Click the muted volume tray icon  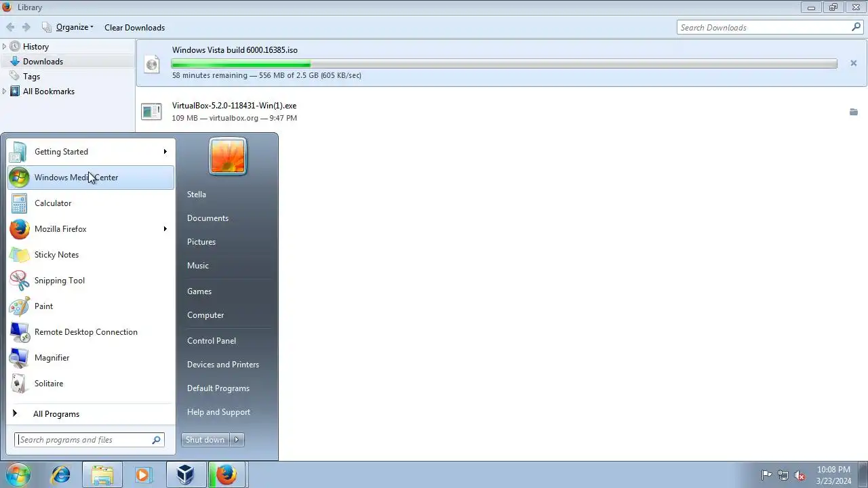pyautogui.click(x=800, y=475)
